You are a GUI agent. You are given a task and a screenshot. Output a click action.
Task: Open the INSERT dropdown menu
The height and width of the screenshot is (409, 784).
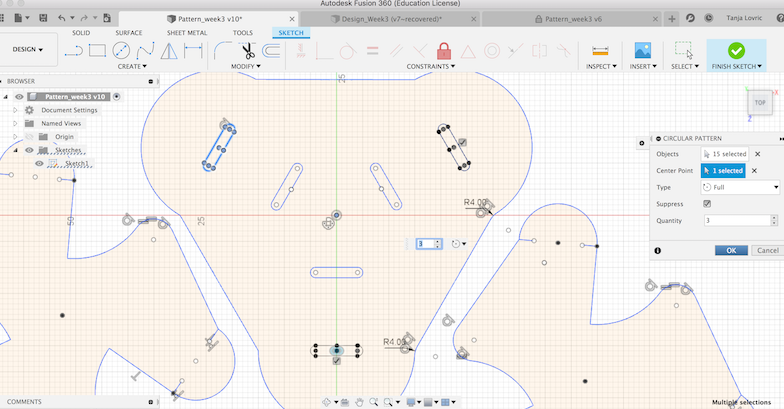point(643,66)
